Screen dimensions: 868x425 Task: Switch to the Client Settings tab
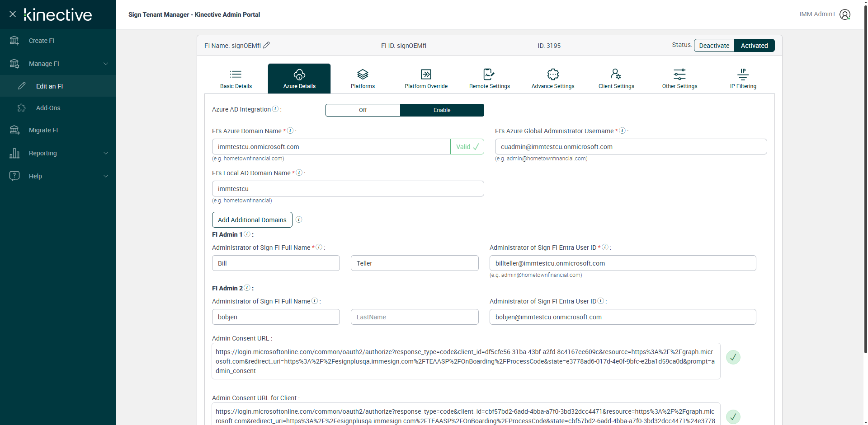point(616,79)
